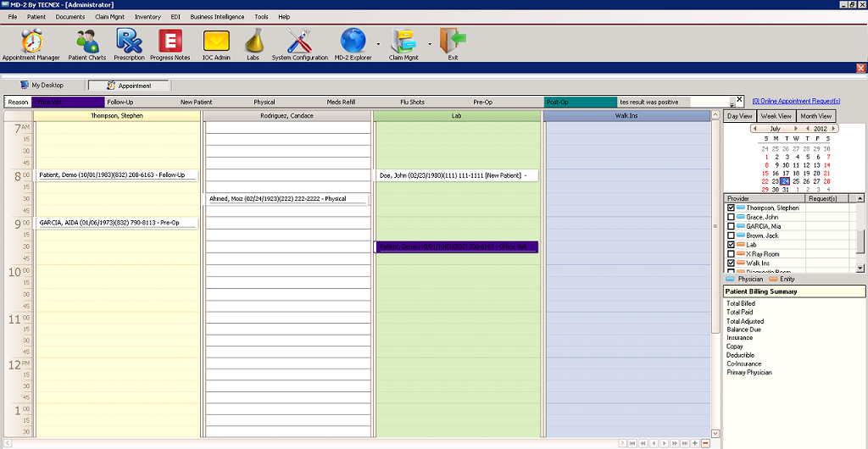Click schedule vertical scrollbar down arrow
This screenshot has width=868, height=449.
[715, 434]
